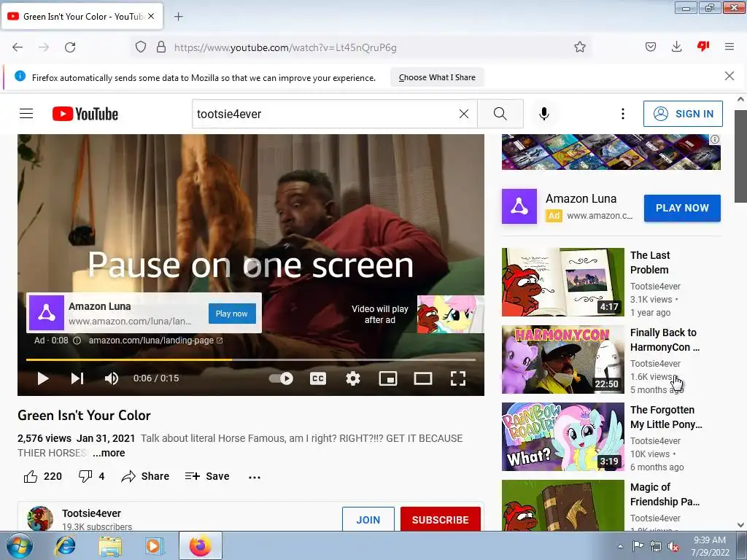This screenshot has height=560, width=747.
Task: Open the video-after-ad preview thumbnail
Action: click(x=450, y=314)
